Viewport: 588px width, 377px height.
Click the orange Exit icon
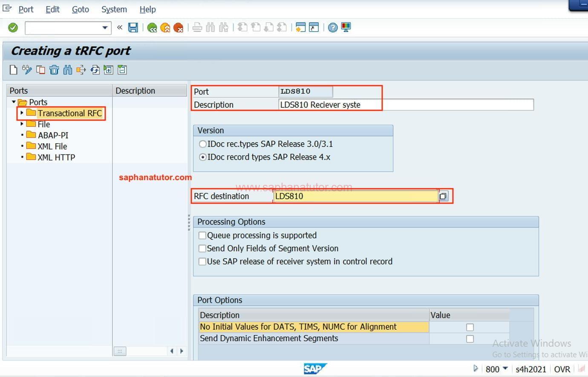(x=165, y=28)
